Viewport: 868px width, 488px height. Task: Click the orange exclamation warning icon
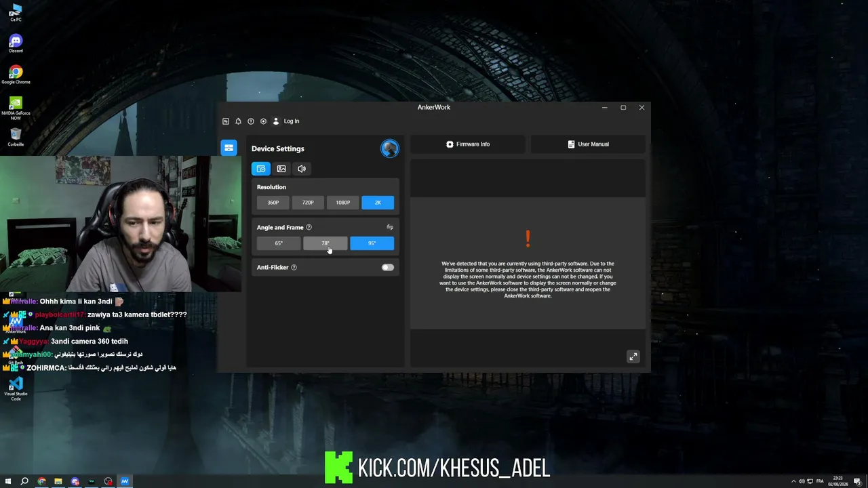528,239
